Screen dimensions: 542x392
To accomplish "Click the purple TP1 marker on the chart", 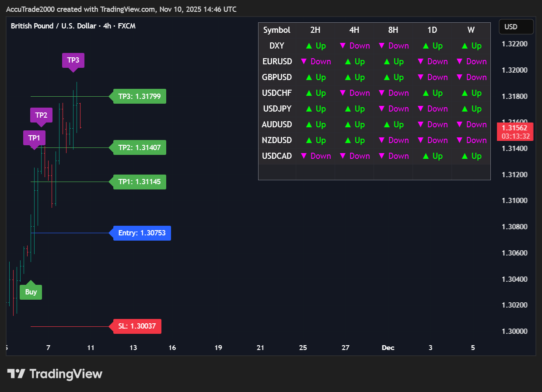I will (x=34, y=138).
